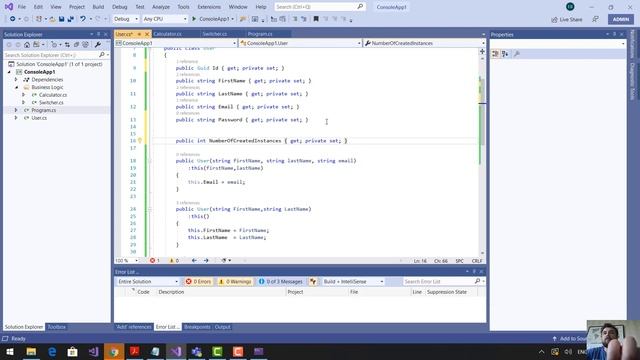The width and height of the screenshot is (640, 360).
Task: Split the editor window using top handle
Action: [482, 51]
